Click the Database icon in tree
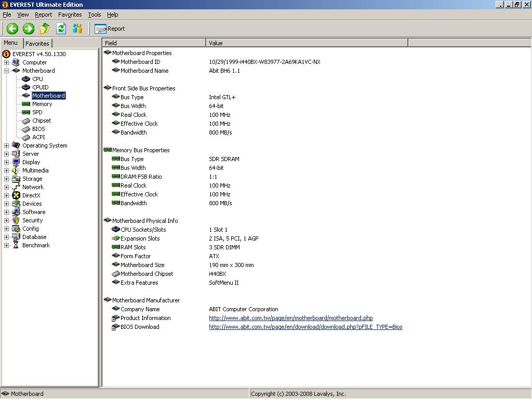Screen dimensions: 532x399 [x=16, y=237]
